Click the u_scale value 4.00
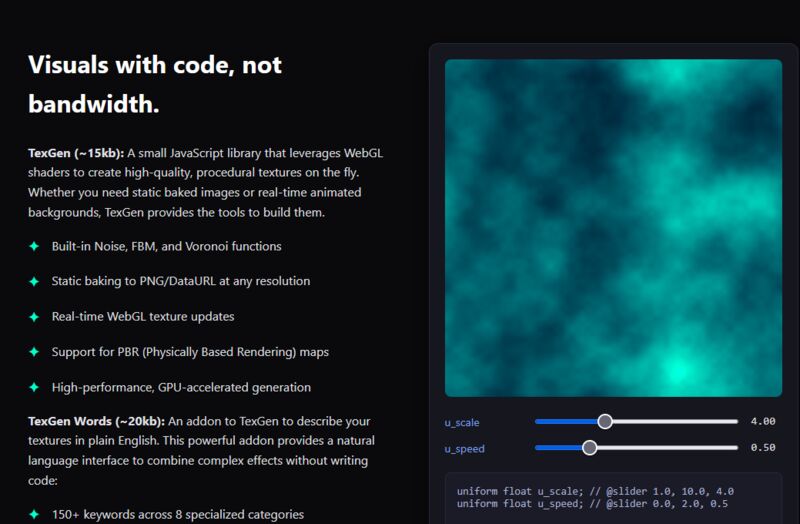This screenshot has width=800, height=524. click(x=763, y=421)
